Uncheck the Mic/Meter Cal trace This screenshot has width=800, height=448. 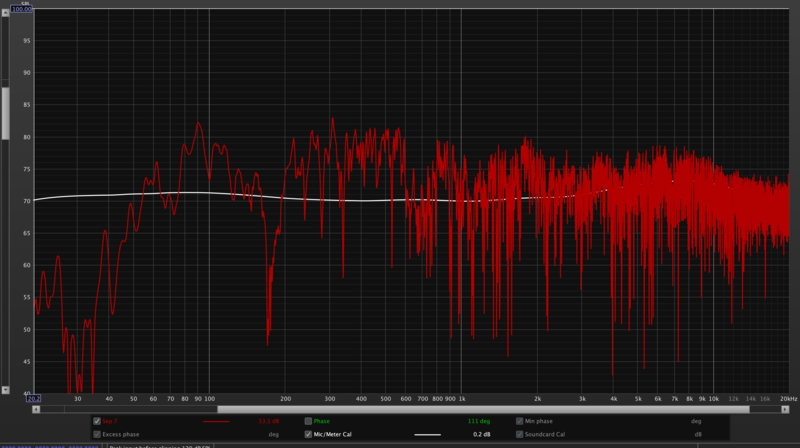(x=308, y=435)
